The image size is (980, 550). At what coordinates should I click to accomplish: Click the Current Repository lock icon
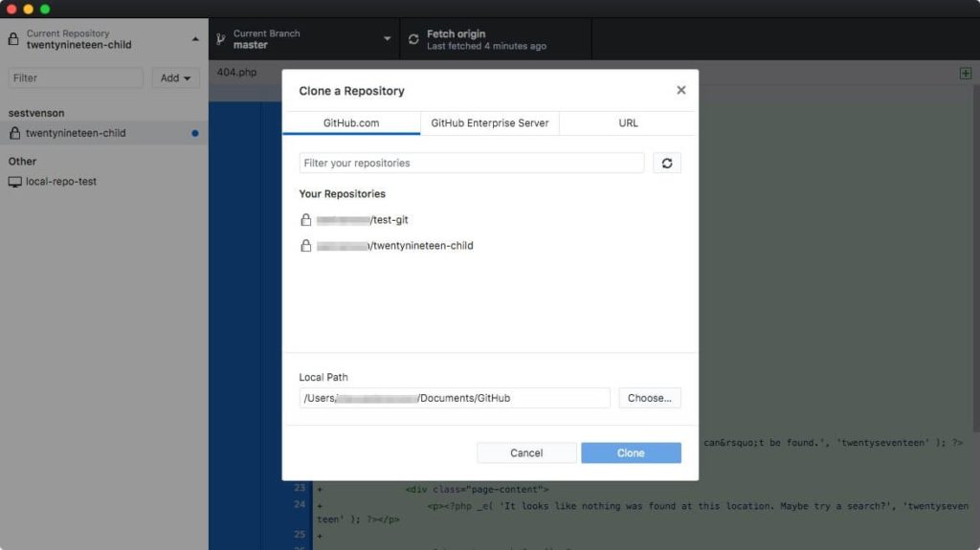(13, 39)
